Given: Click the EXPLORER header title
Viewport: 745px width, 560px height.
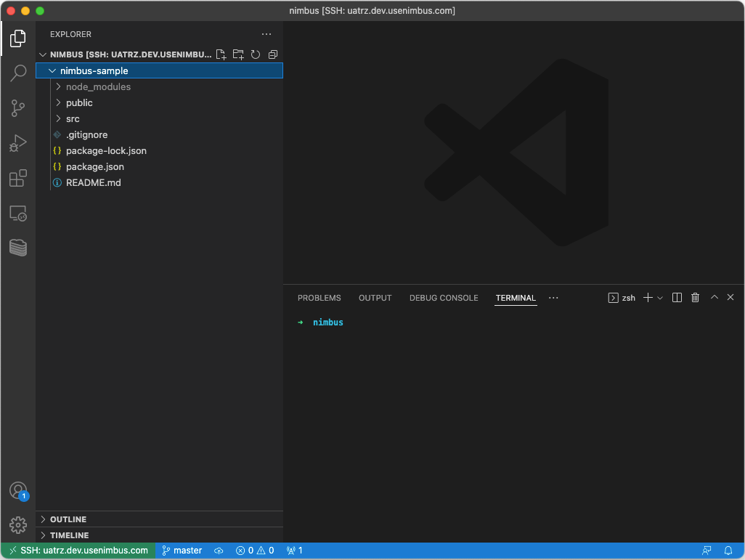Looking at the screenshot, I should coord(70,34).
